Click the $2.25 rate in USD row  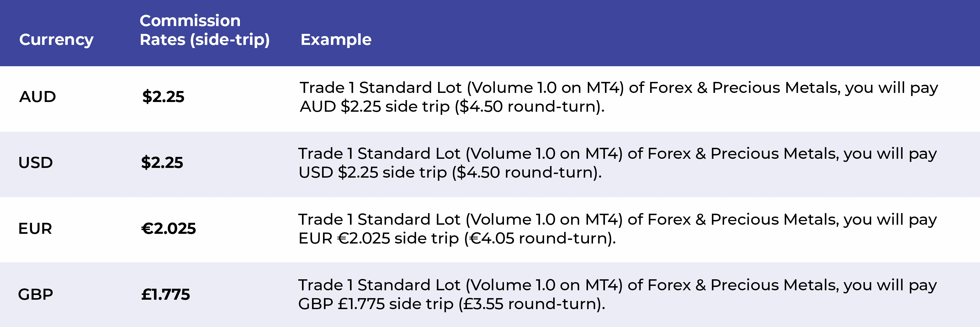(162, 163)
